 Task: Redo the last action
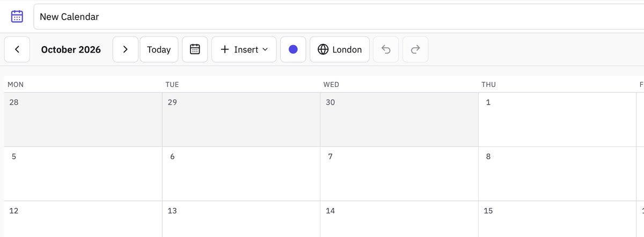[x=415, y=49]
